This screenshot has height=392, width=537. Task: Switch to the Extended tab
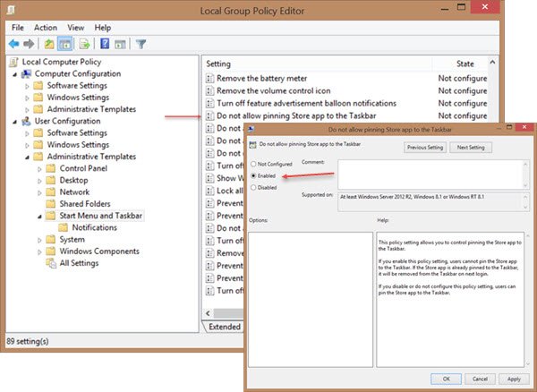(x=224, y=327)
